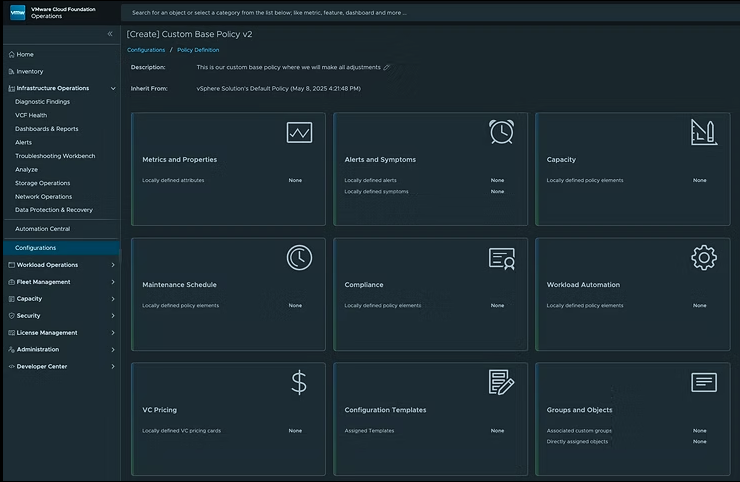Screen dimensions: 740x482
Task: Click the Policy Definition breadcrumb link
Action: (x=198, y=49)
